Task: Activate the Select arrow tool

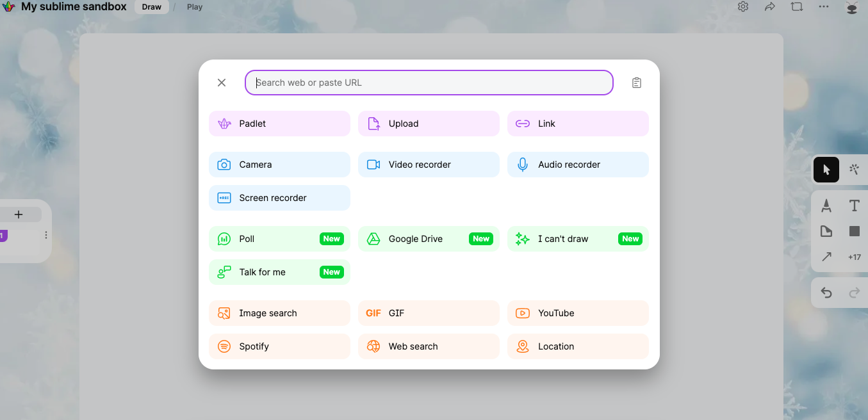Action: pos(826,169)
